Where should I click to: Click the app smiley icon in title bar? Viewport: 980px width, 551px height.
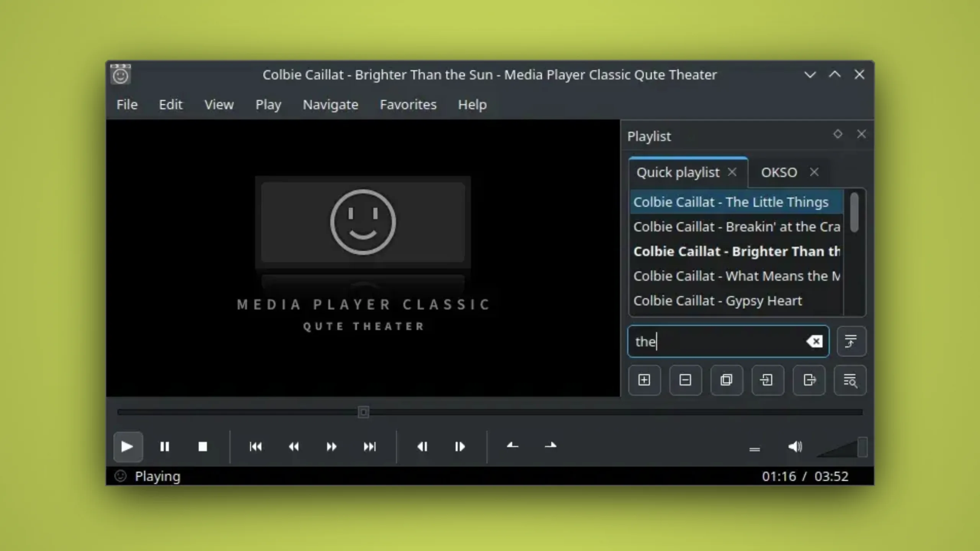121,74
